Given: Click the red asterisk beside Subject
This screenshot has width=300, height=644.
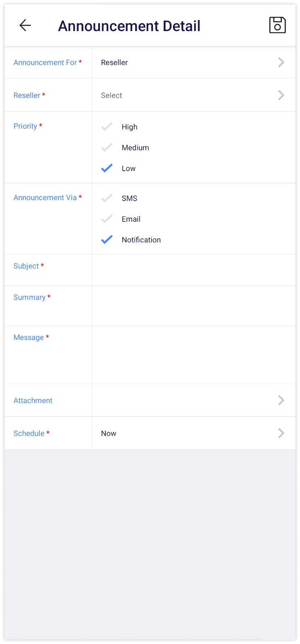Looking at the screenshot, I should pos(43,266).
